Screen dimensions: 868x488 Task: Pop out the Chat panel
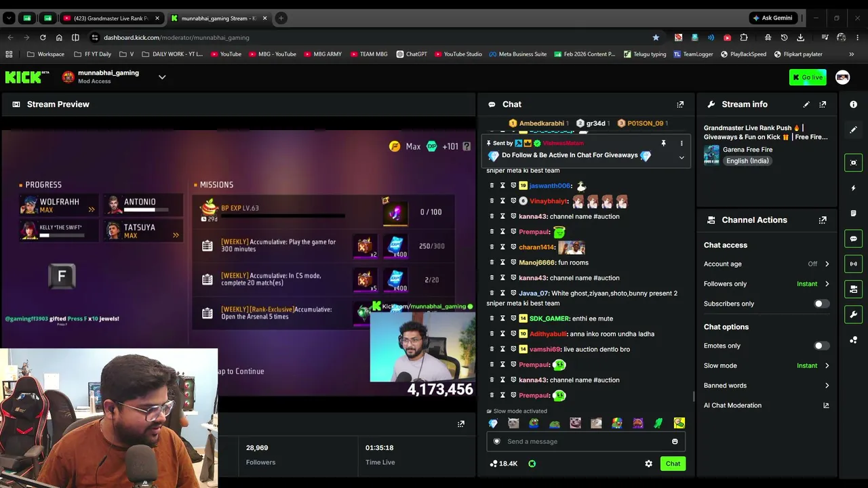point(680,104)
